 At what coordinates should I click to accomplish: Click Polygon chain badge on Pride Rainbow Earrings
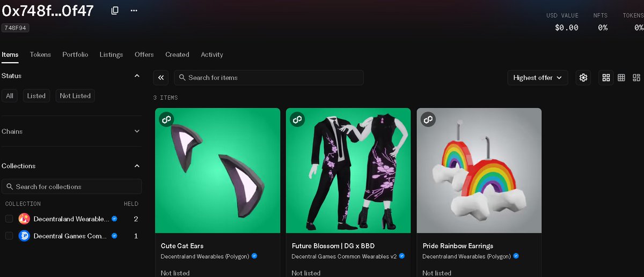pyautogui.click(x=428, y=119)
